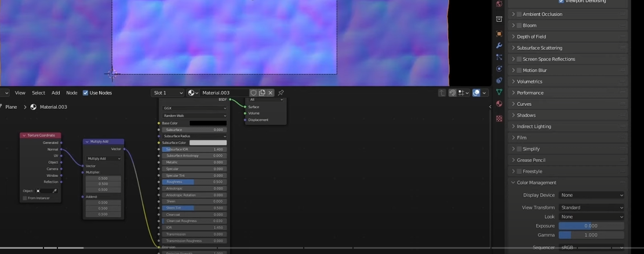
Task: Expand the Subsurface Scattering panel
Action: (514, 48)
